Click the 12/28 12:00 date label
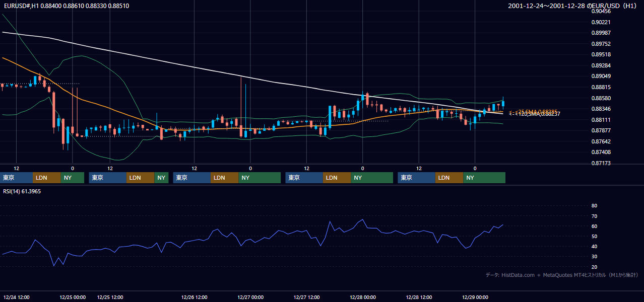The width and height of the screenshot is (644, 302). click(419, 297)
